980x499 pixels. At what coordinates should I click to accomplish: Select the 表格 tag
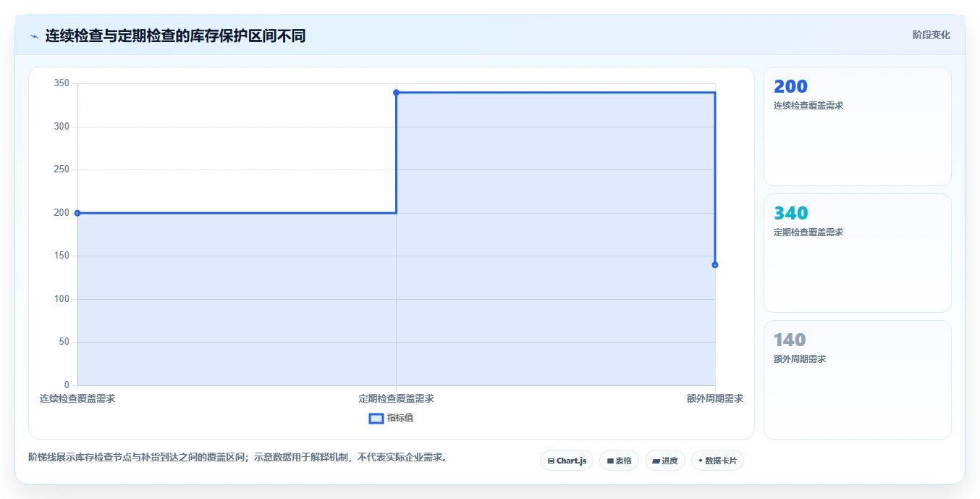pyautogui.click(x=619, y=461)
